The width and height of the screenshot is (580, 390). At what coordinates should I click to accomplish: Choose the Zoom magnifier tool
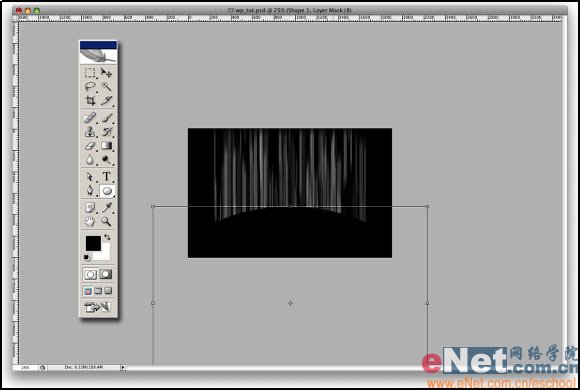coord(107,221)
